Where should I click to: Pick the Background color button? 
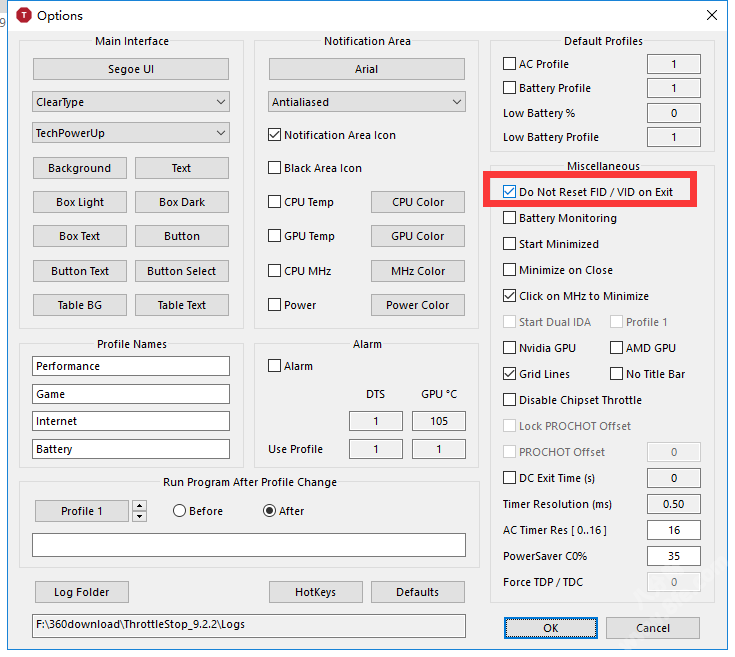(x=79, y=168)
